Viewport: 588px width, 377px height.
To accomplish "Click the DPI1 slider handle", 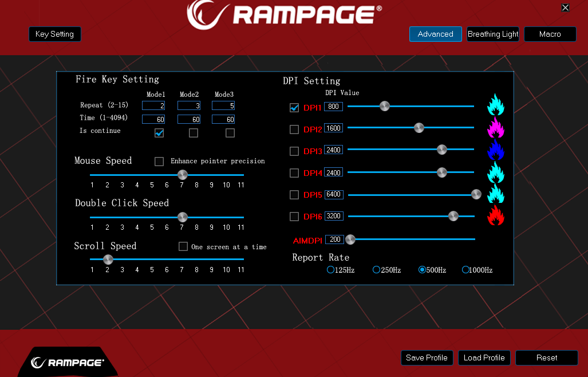I will pos(384,106).
